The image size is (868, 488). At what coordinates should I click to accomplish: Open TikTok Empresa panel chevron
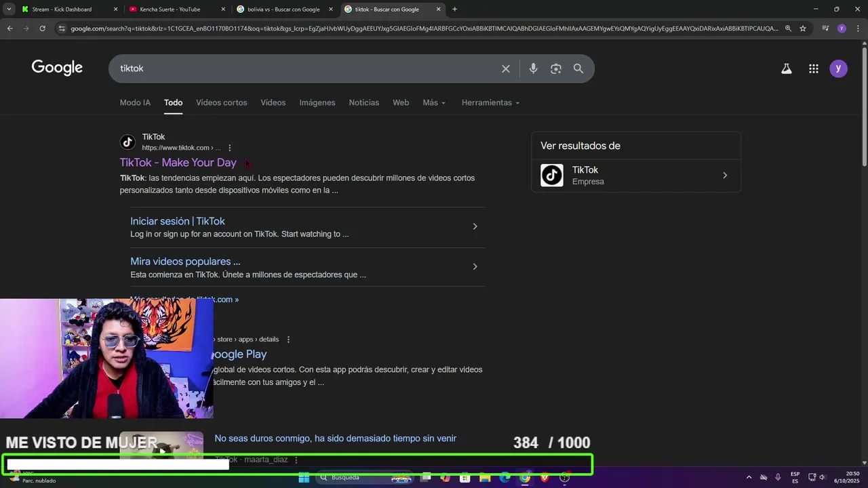point(725,176)
